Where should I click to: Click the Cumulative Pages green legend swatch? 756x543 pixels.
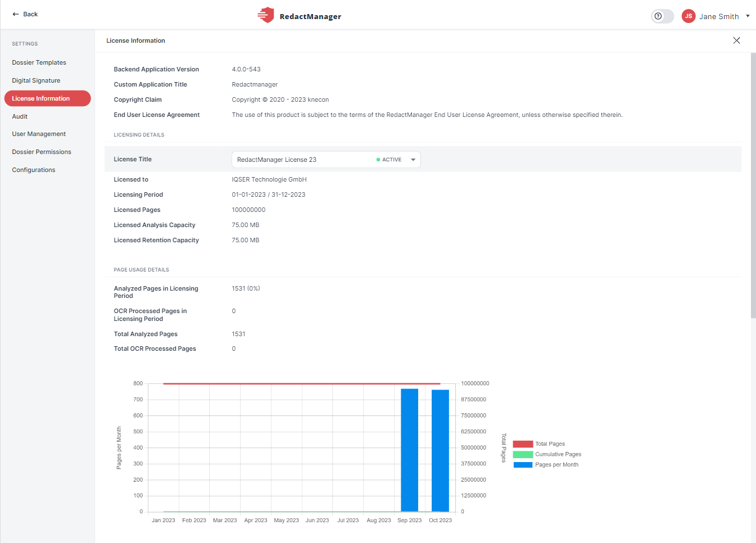click(523, 454)
